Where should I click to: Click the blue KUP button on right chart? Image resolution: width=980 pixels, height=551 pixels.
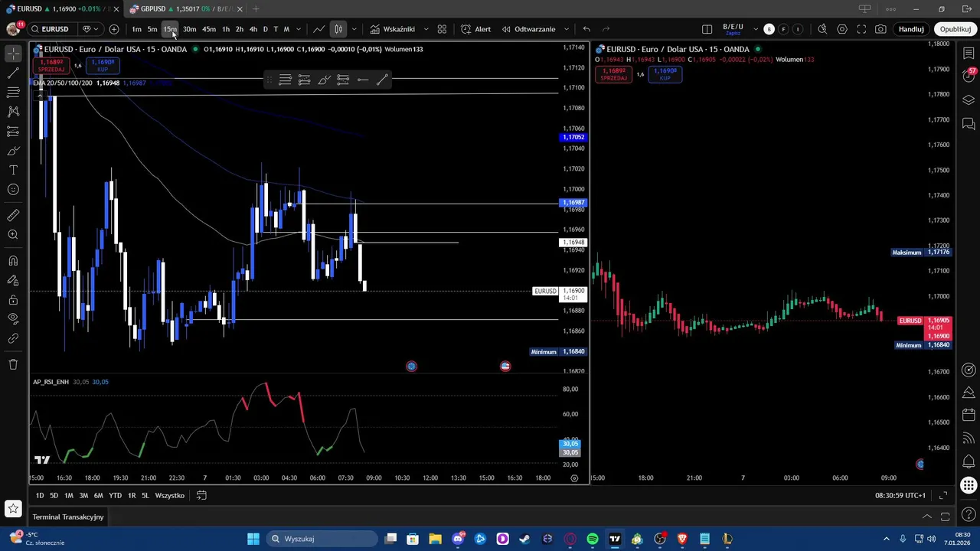click(665, 74)
